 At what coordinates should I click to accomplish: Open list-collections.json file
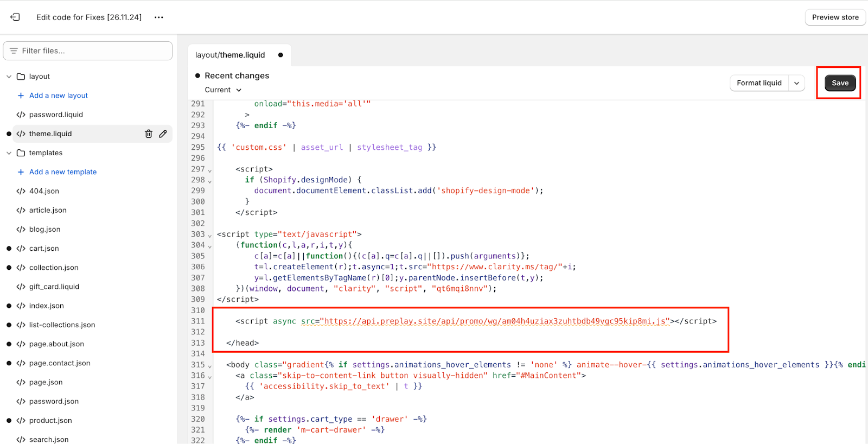click(62, 325)
